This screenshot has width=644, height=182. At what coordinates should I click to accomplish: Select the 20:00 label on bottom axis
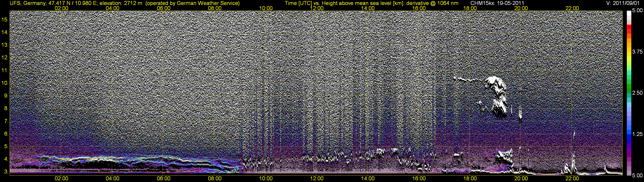click(x=521, y=179)
